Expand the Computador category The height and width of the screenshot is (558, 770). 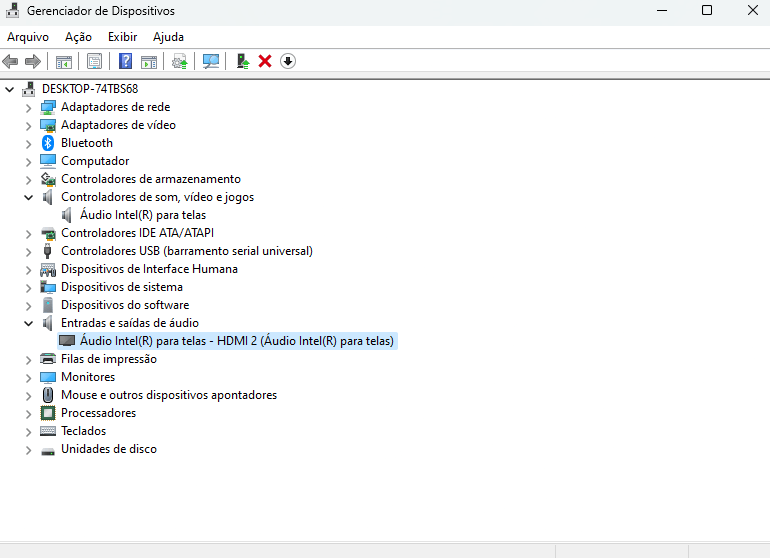click(28, 162)
